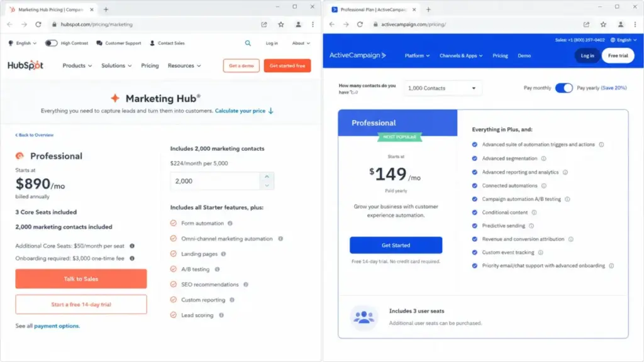Image resolution: width=644 pixels, height=362 pixels.
Task: Open 1,000 Contacts dropdown
Action: coord(442,88)
